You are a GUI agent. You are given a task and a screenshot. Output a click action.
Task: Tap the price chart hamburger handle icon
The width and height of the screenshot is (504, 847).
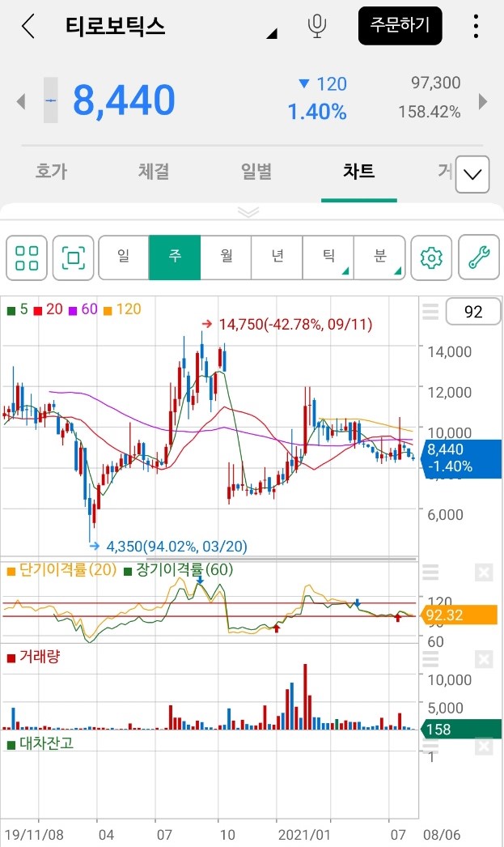point(430,312)
